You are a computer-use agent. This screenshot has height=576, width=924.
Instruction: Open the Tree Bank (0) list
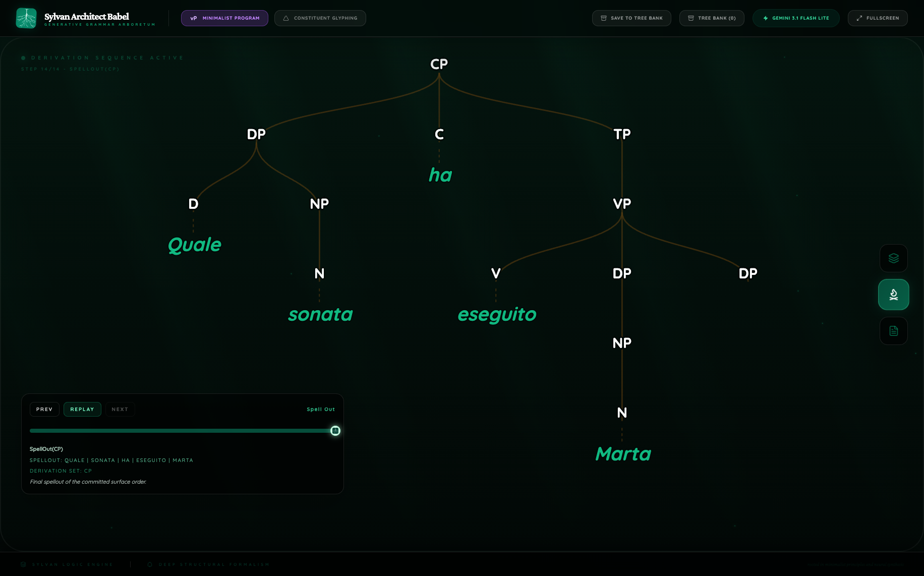711,18
